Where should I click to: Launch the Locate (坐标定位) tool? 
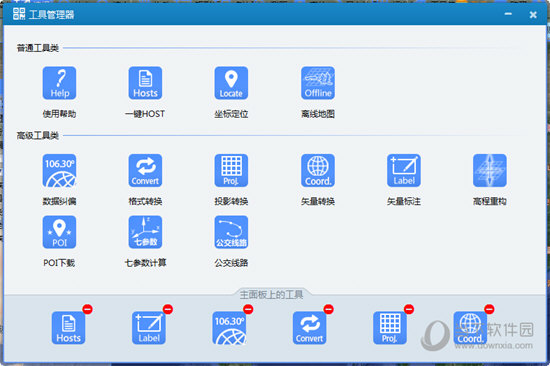(231, 83)
